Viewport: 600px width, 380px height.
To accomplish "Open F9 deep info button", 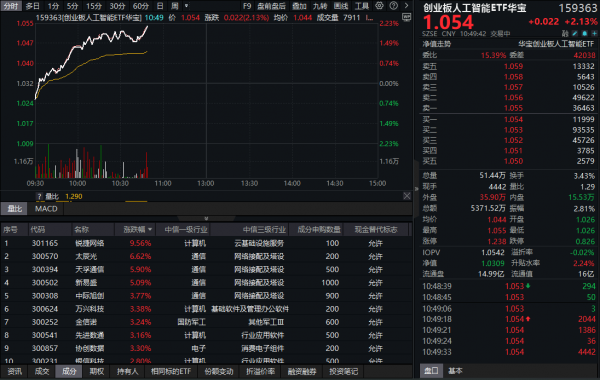I will point(247,6).
